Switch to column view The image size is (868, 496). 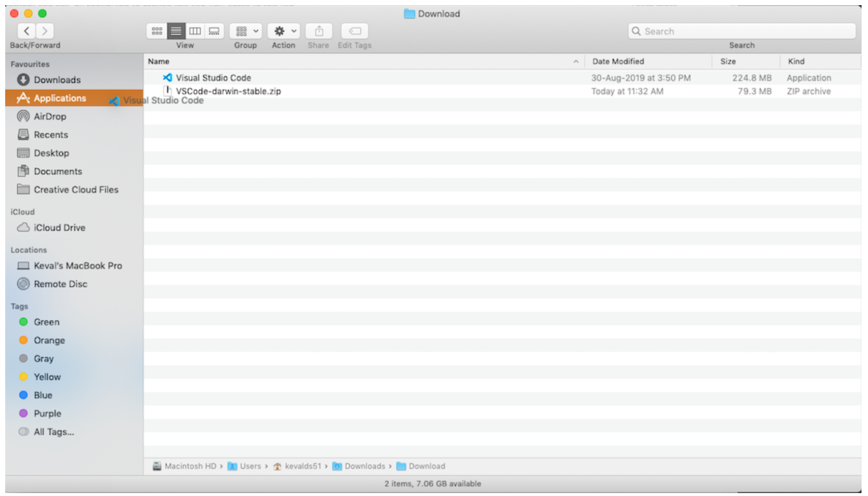tap(195, 31)
